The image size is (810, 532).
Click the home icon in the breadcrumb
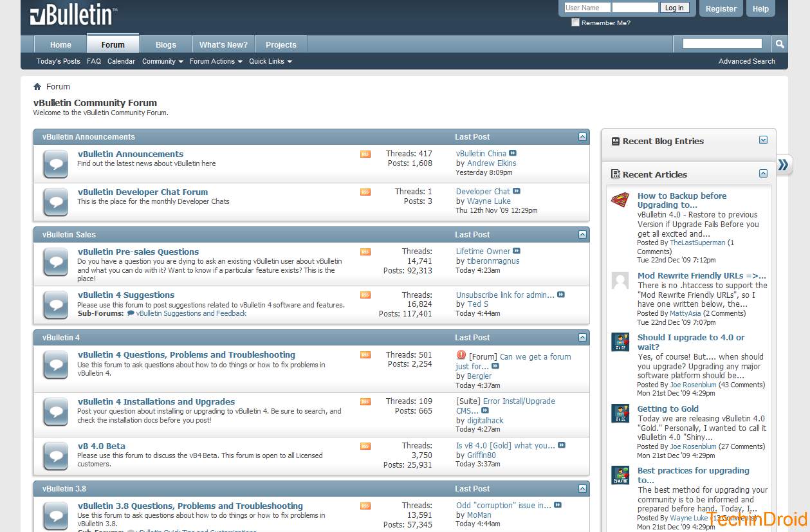pyautogui.click(x=37, y=87)
